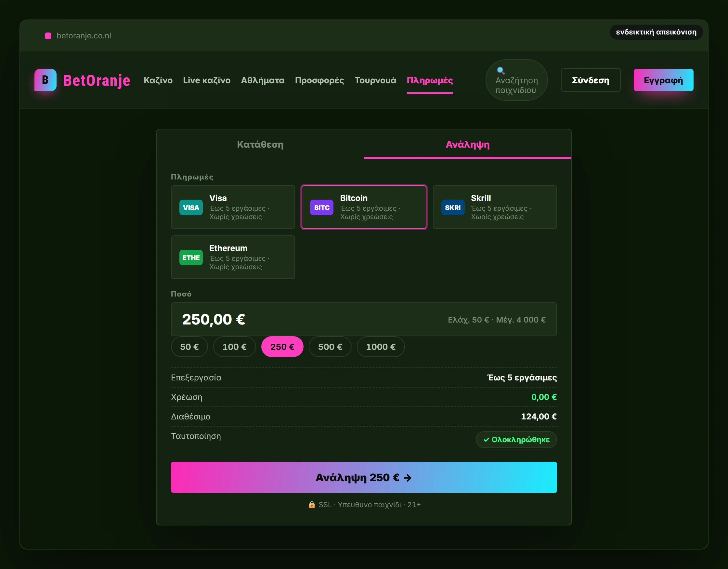Image resolution: width=728 pixels, height=569 pixels.
Task: Click the Ελάχ. 50 € · Μέγ. 4 000 € hint
Action: coord(497,320)
